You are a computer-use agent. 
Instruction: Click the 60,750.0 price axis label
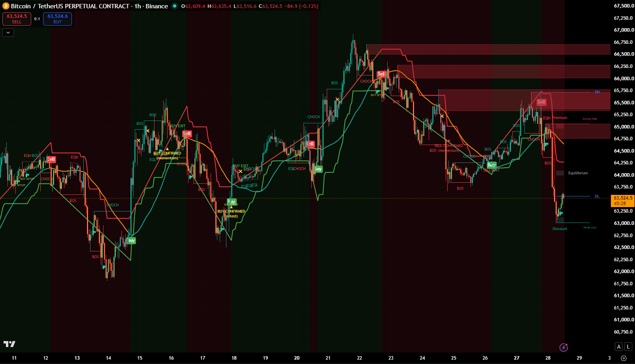[x=624, y=332]
